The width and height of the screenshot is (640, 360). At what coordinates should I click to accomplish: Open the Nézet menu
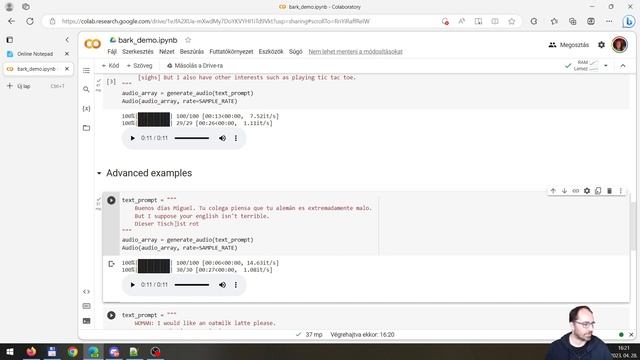167,52
